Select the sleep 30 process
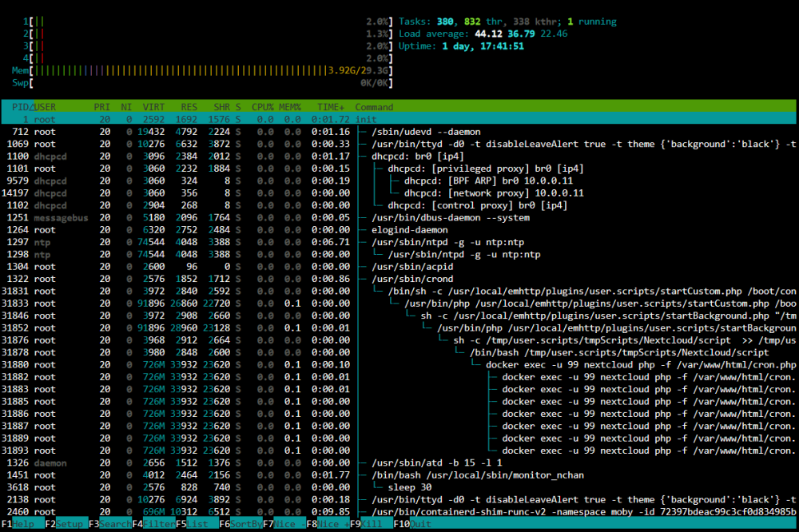The height and width of the screenshot is (532, 799). 399,487
